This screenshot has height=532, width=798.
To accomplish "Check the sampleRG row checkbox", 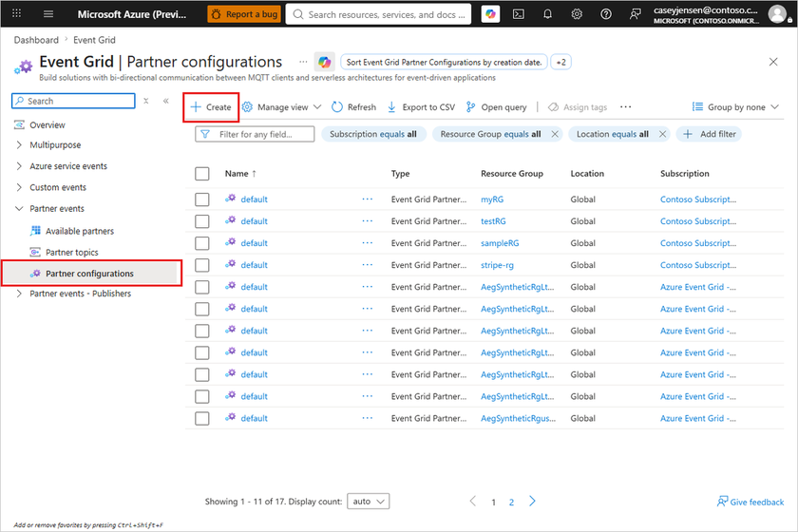I will point(202,243).
